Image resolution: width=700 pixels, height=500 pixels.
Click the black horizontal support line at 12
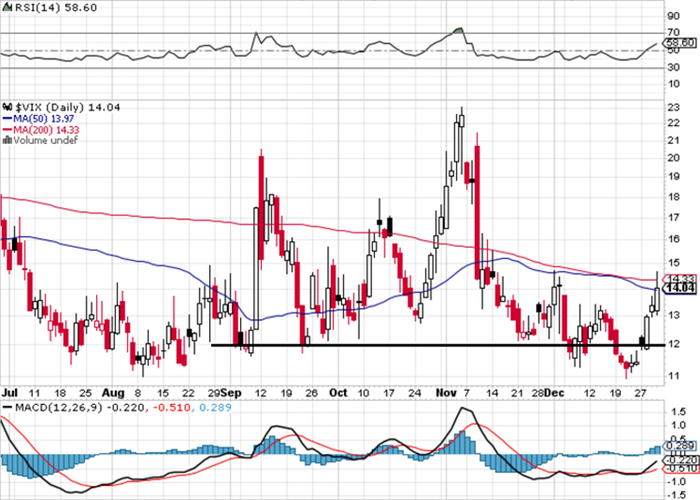(438, 345)
